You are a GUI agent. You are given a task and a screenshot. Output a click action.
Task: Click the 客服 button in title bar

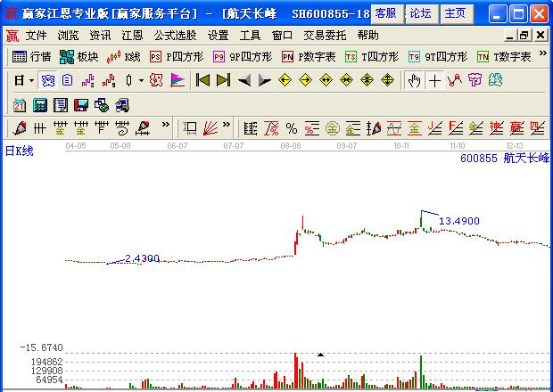pyautogui.click(x=385, y=13)
